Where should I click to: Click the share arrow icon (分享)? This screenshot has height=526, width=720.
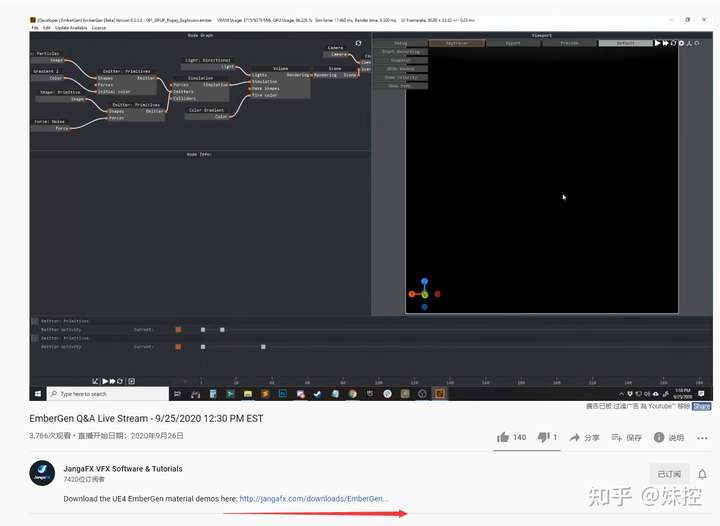pyautogui.click(x=574, y=437)
